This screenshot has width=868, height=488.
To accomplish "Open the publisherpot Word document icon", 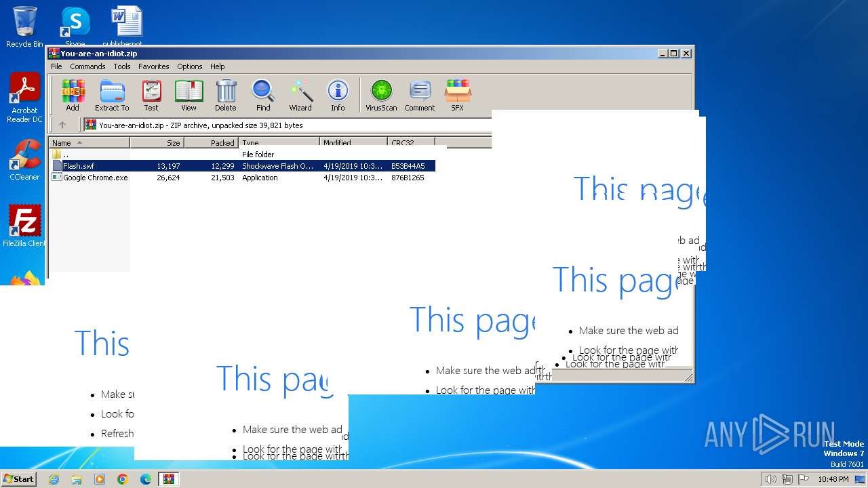I will click(127, 26).
